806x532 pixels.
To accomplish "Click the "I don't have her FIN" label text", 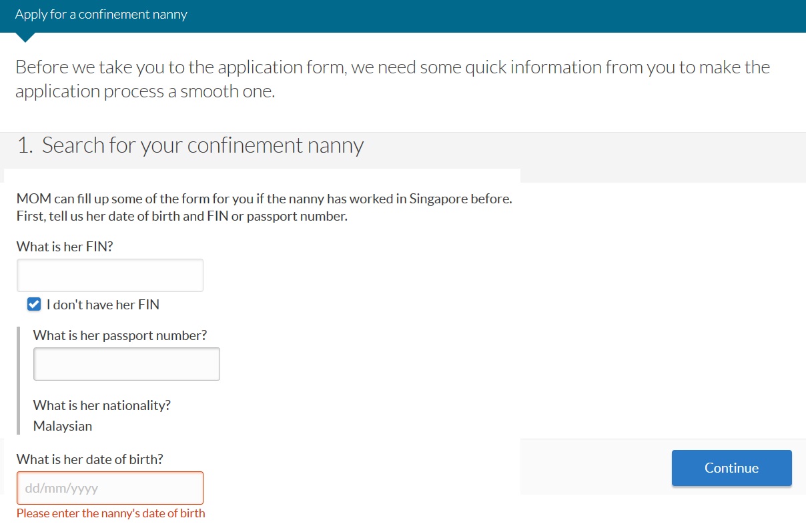I will tap(103, 305).
